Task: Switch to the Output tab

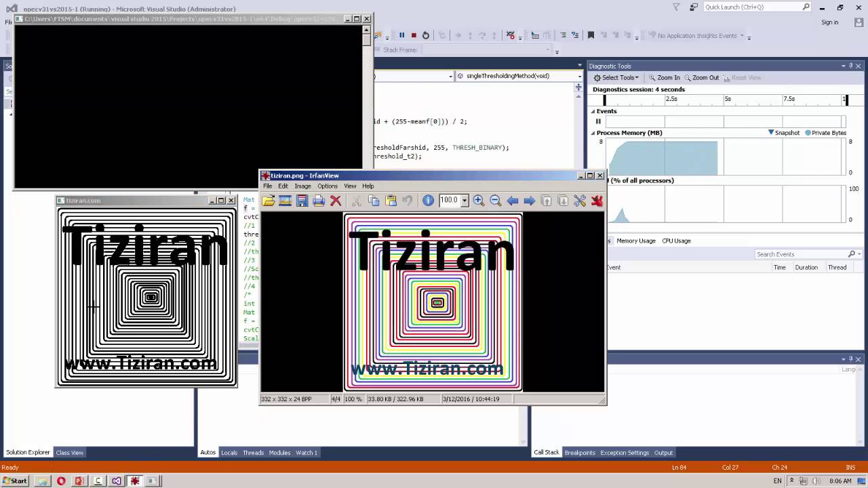Action: [663, 453]
